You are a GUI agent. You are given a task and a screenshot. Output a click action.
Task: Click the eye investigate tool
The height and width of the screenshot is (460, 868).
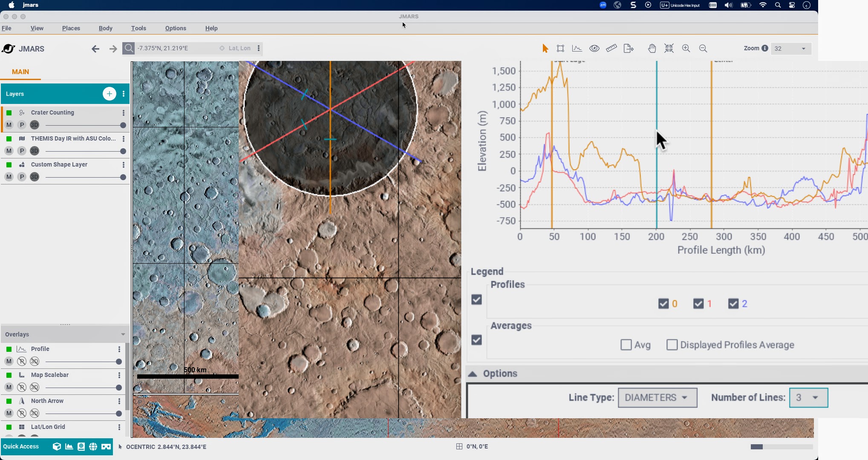(x=594, y=49)
